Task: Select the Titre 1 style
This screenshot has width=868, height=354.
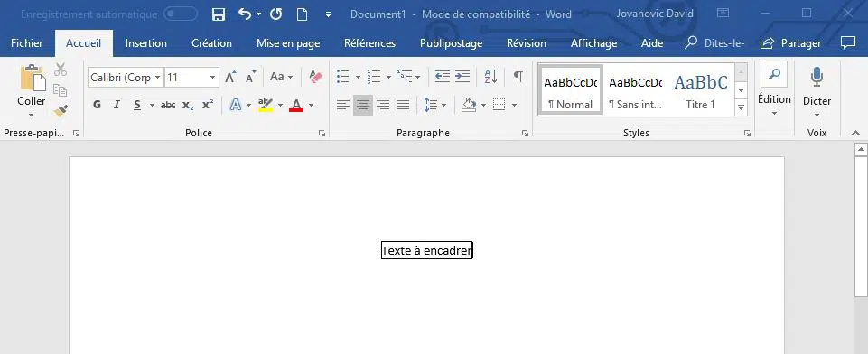Action: [x=700, y=89]
